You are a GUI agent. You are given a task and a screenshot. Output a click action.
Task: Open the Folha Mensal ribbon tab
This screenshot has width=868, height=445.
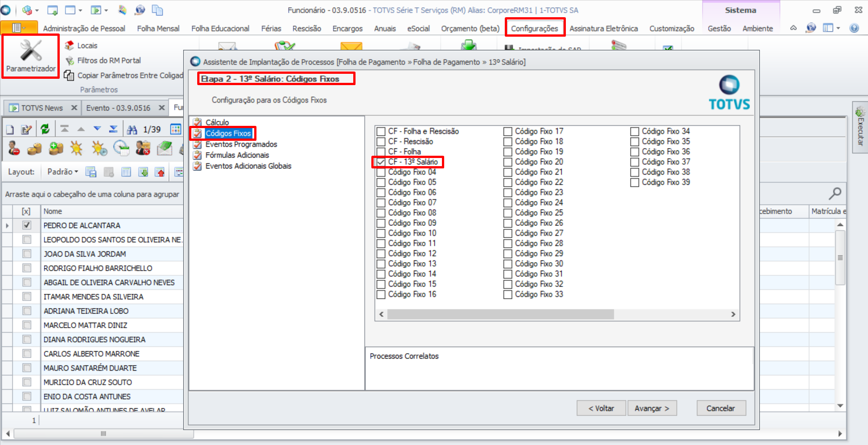[x=158, y=29]
